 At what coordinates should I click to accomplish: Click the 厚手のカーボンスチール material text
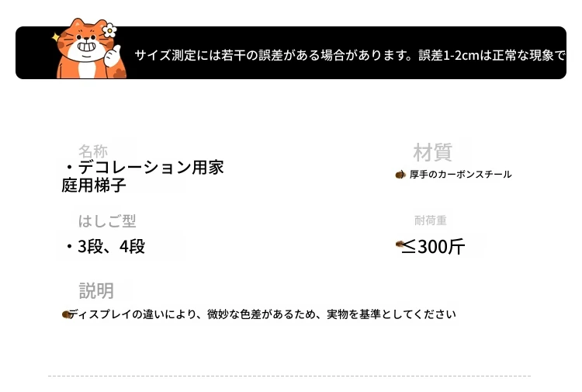pyautogui.click(x=461, y=175)
